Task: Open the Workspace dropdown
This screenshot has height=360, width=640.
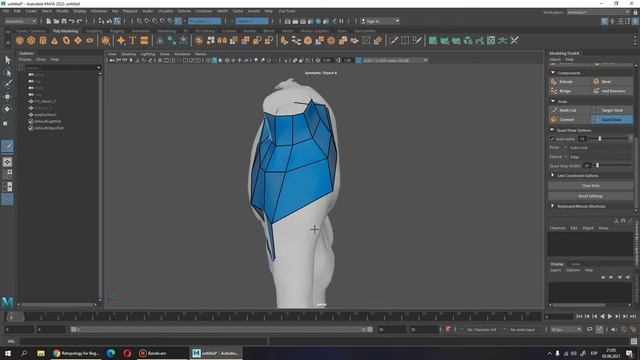Action: (x=598, y=12)
